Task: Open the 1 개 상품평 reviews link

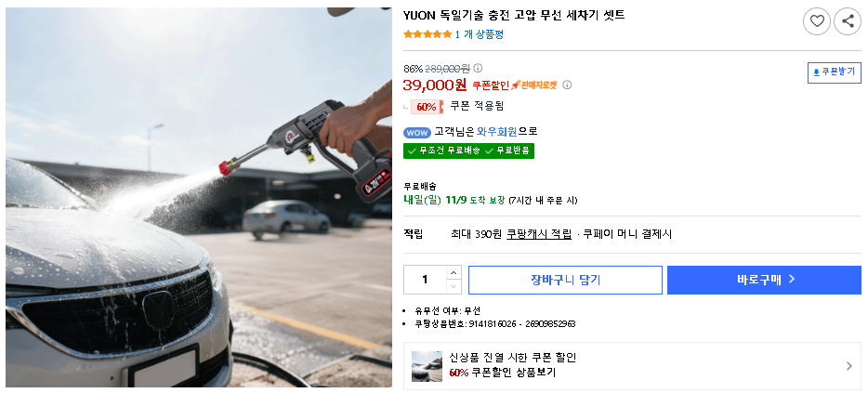Action: (x=480, y=34)
